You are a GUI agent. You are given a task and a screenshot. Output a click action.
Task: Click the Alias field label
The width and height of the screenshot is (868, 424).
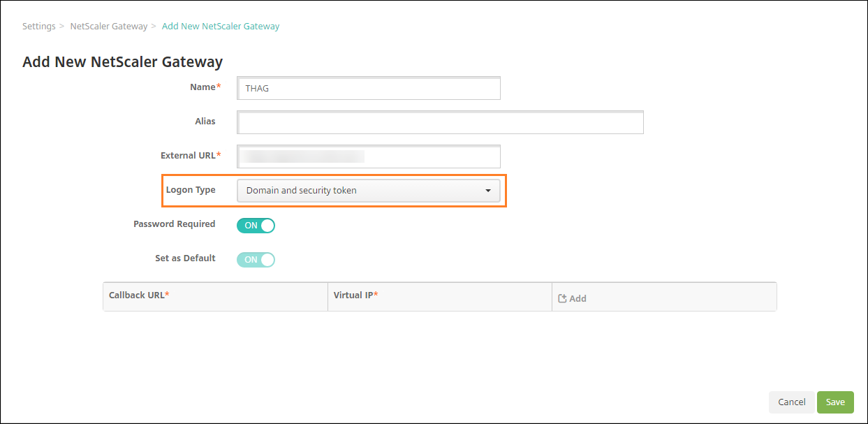(x=205, y=122)
